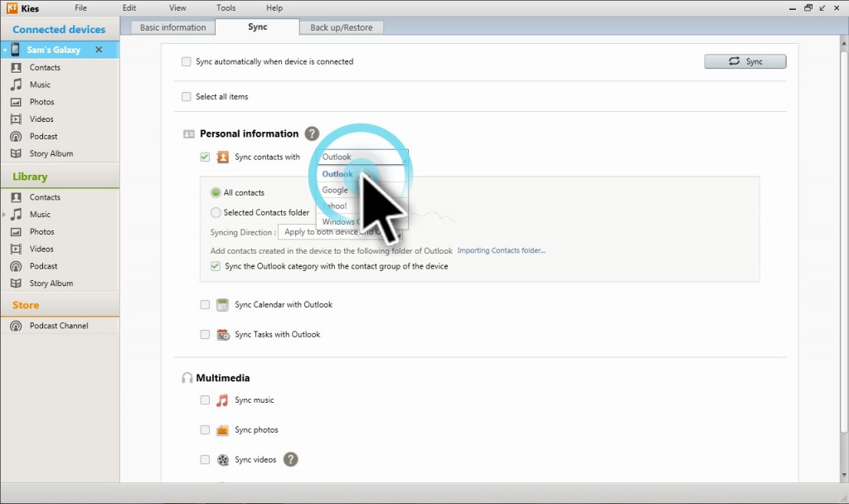Click the vertical scrollbar thumb

tap(843, 242)
